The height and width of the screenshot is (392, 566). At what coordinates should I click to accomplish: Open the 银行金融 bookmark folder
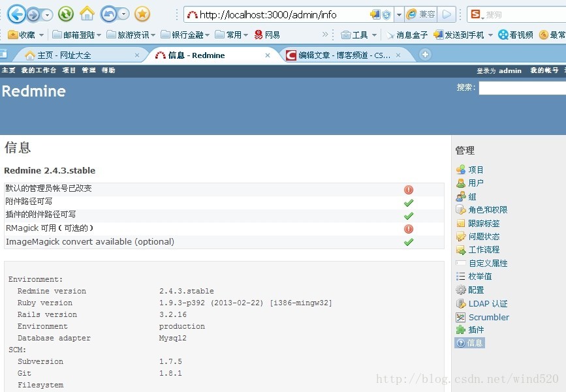point(185,35)
